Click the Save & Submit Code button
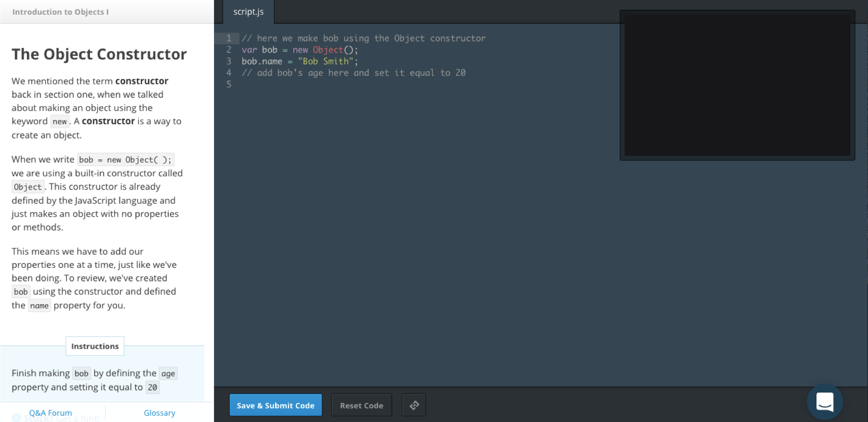This screenshot has height=422, width=868. 275,405
